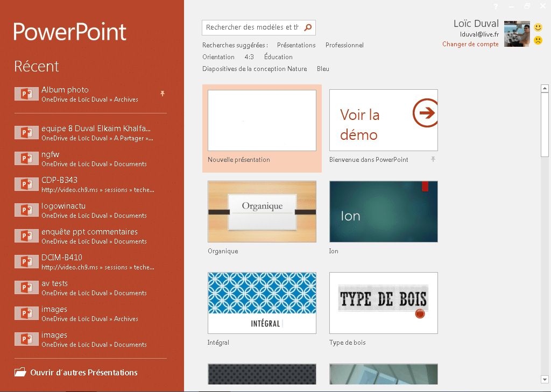
Task: Pin Bienvenue dans PowerPoint template
Action: tap(433, 160)
